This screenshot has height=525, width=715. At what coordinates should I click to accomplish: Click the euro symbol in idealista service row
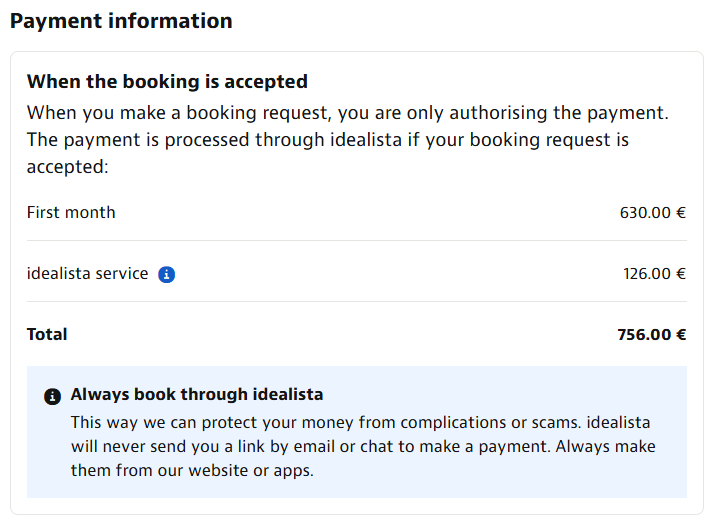point(681,274)
